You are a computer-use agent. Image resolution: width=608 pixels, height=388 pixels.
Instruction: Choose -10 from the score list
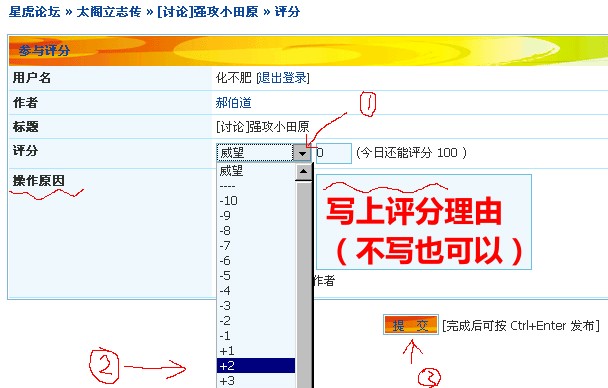coord(256,200)
